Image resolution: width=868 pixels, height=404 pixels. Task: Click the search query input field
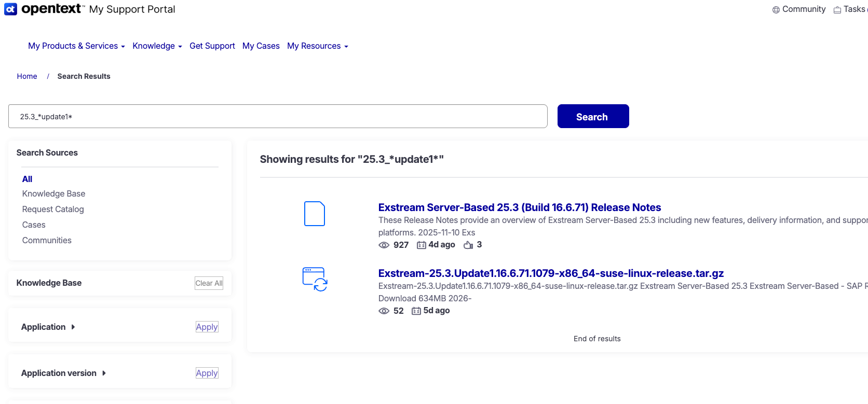278,116
